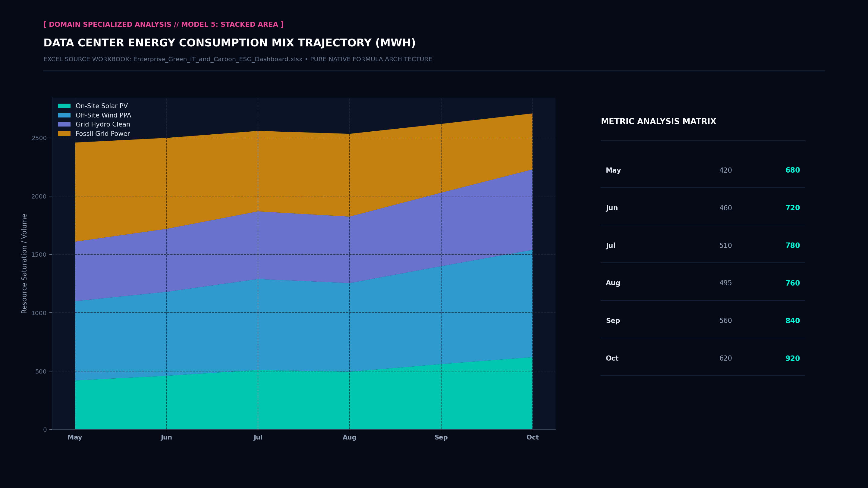This screenshot has width=868, height=488.
Task: Click the Jul x-axis label
Action: (x=258, y=437)
